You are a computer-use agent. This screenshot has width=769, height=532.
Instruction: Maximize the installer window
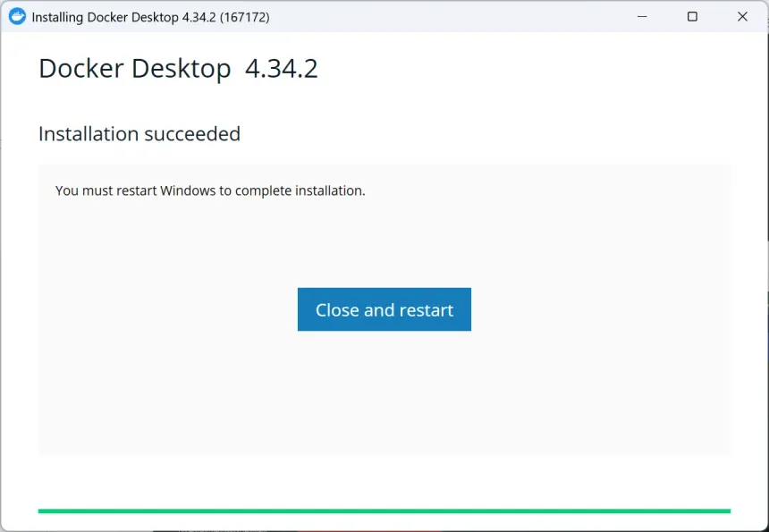pos(691,16)
